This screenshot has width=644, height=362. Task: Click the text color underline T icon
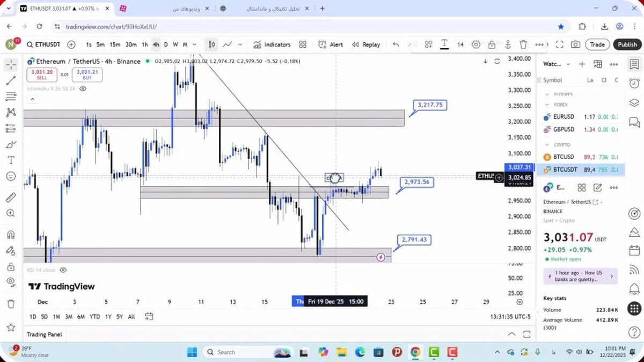(x=444, y=45)
